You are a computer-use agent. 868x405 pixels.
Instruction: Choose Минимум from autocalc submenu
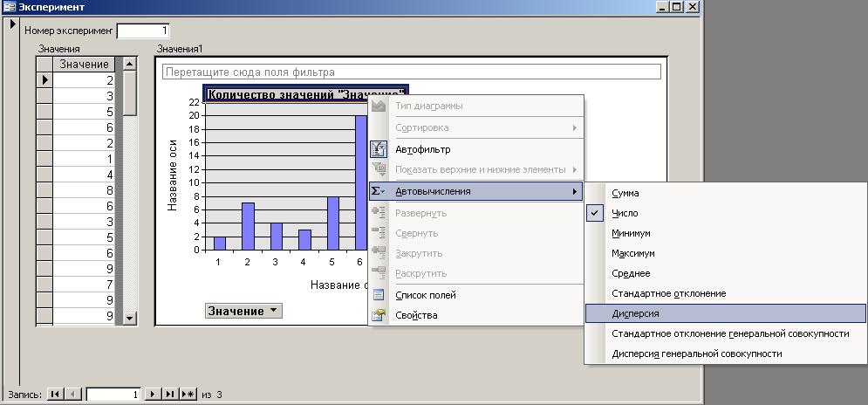tap(725, 233)
